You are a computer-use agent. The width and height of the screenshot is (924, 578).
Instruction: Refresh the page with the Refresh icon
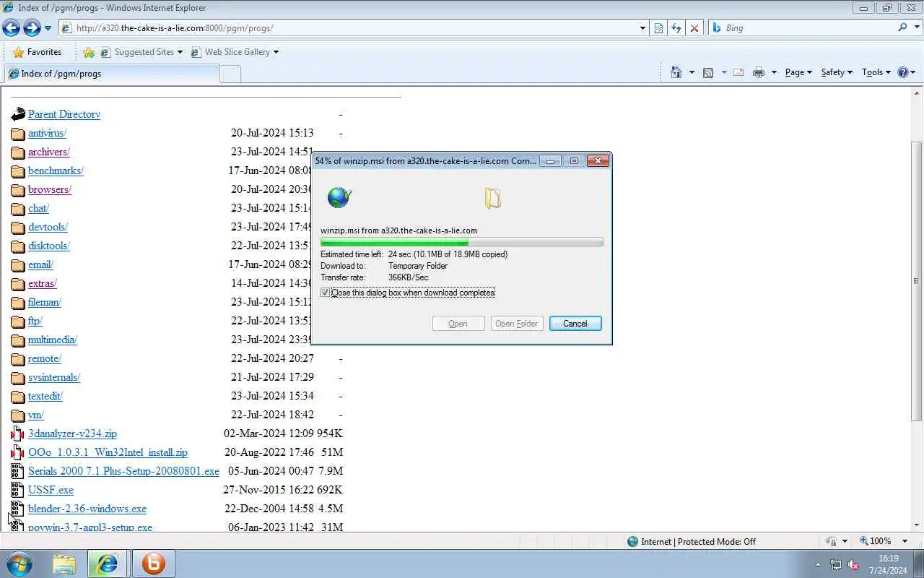[676, 28]
